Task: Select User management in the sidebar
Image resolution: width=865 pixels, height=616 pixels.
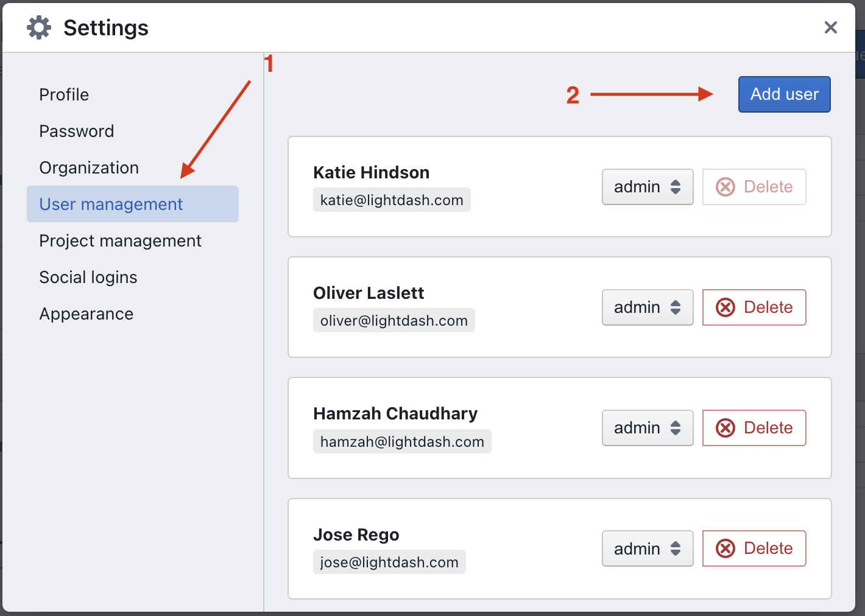Action: point(111,205)
